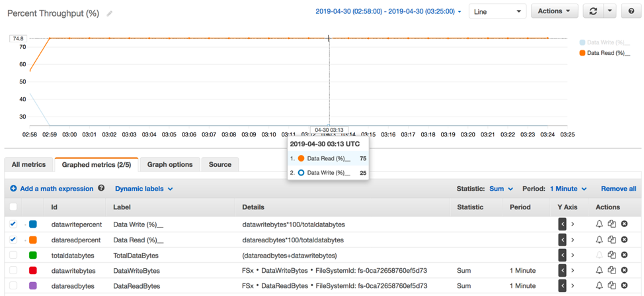644x296 pixels.
Task: Open the green color swatch for totaldatabytes
Action: point(33,256)
